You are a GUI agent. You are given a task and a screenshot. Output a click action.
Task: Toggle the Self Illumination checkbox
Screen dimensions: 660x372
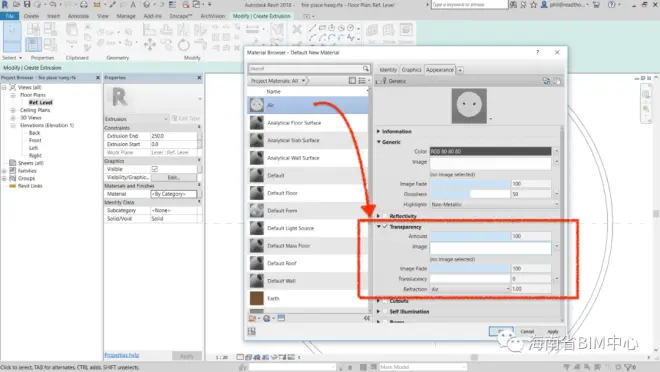point(385,311)
